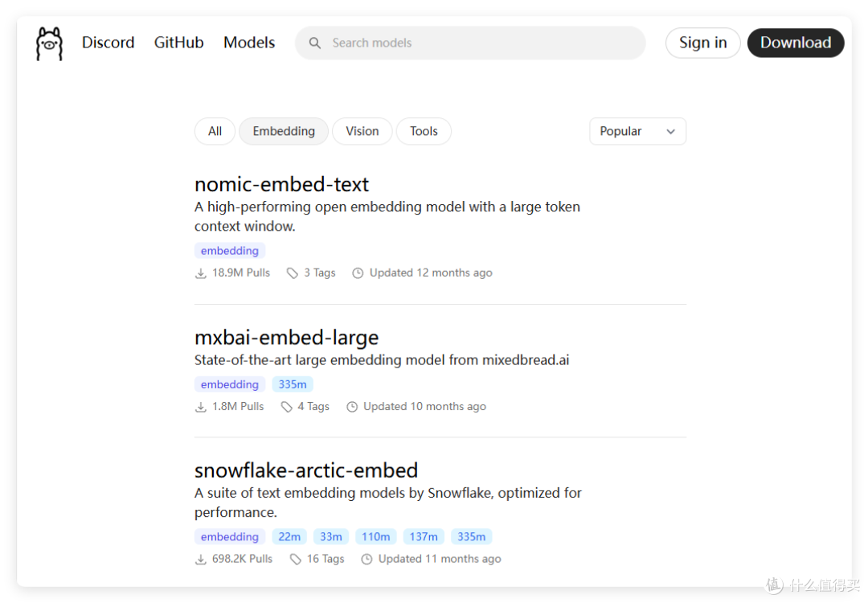
Task: Click the 335m tag under mxbai-embed-large
Action: (x=293, y=384)
